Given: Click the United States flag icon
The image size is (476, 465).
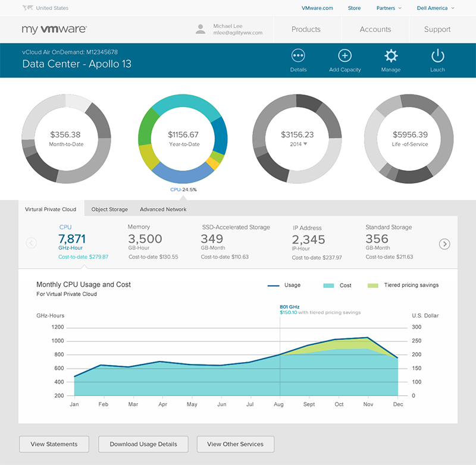Looking at the screenshot, I should 27,8.
